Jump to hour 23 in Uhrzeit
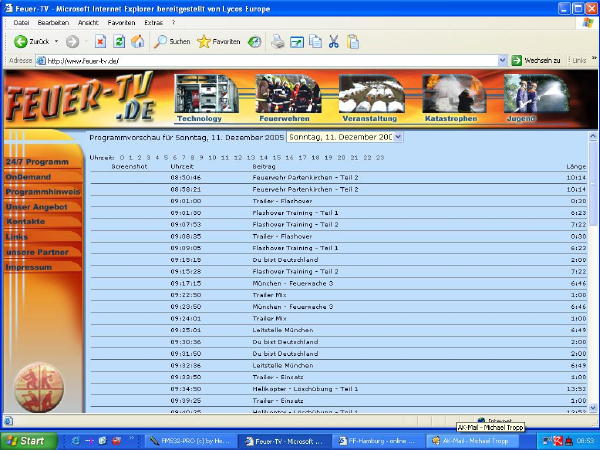The width and height of the screenshot is (600, 450). pos(380,157)
